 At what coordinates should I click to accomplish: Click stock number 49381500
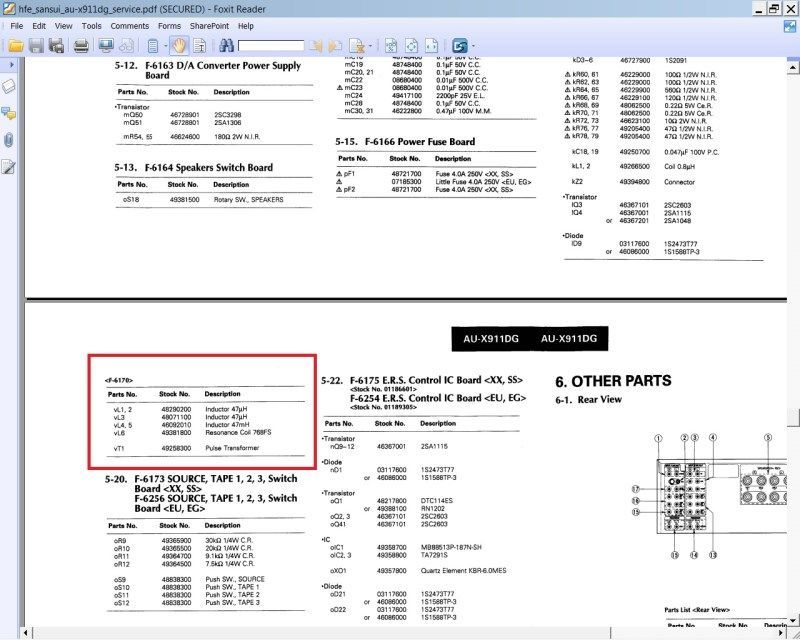click(x=184, y=200)
